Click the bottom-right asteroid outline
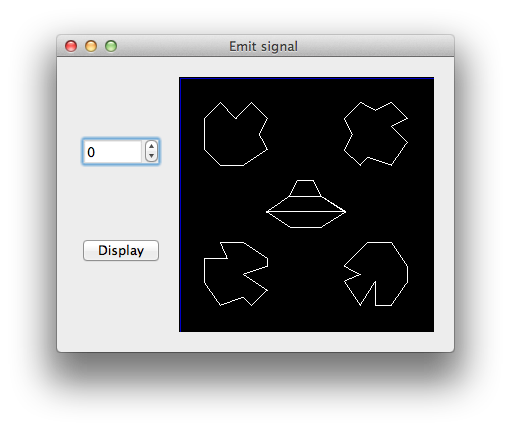This screenshot has width=511, height=431. [376, 274]
